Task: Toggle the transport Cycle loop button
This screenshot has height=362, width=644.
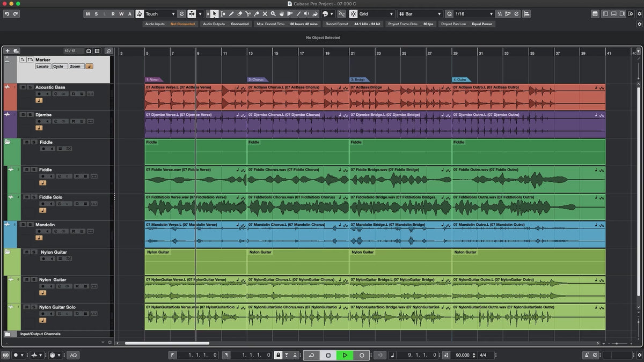Action: click(311, 355)
